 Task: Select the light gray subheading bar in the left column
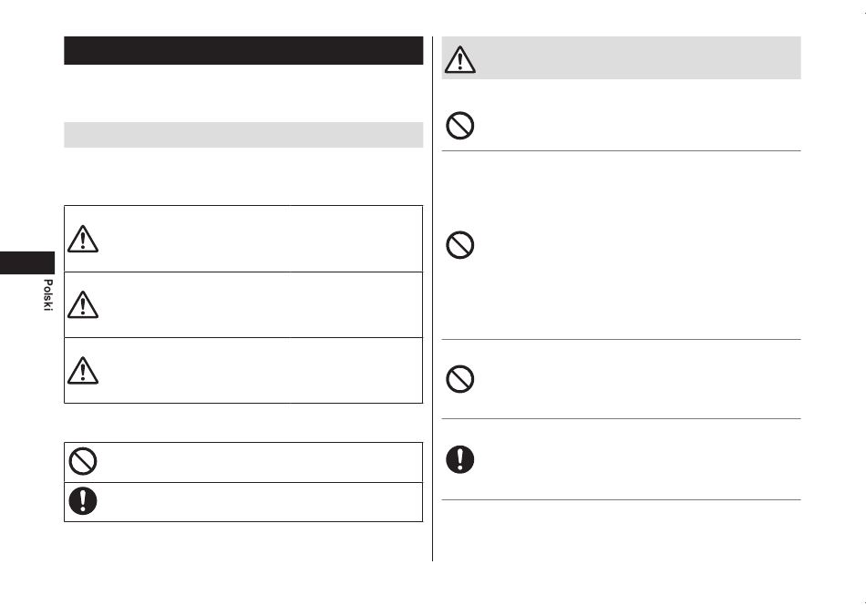pyautogui.click(x=243, y=135)
